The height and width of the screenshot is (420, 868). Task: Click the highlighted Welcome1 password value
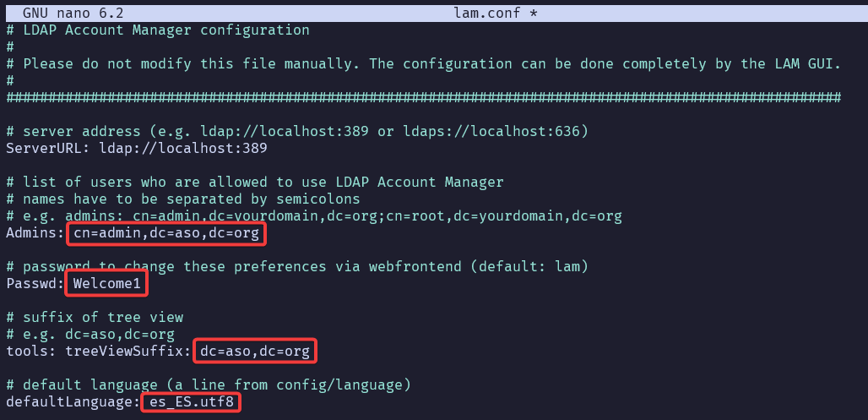(106, 283)
